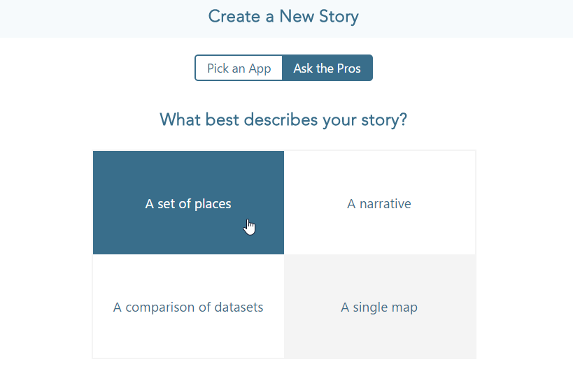Choose the top-right narrative story card
Viewport: 573px width, 392px height.
[379, 203]
